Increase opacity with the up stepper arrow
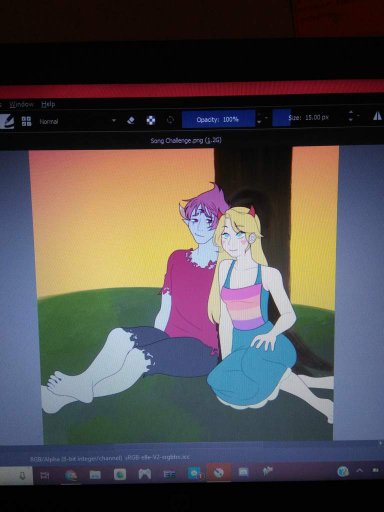Image resolution: width=384 pixels, height=512 pixels. click(x=259, y=115)
